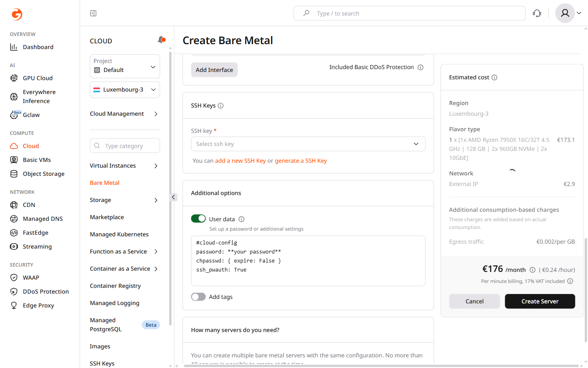Click into the cloud-config user data textarea
Screen dimensions: 588x368
(x=308, y=261)
